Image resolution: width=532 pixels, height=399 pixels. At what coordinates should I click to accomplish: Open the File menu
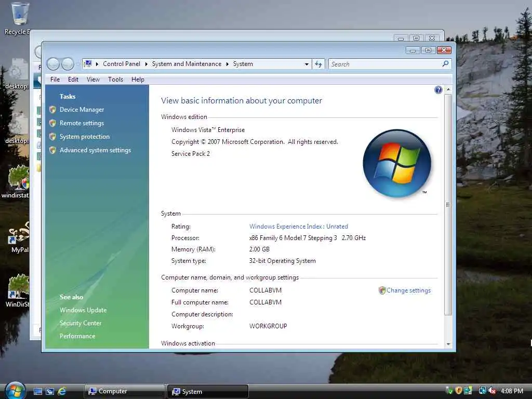55,79
